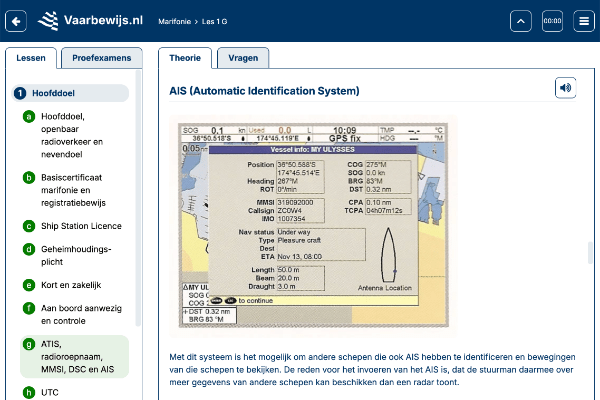Click the green 'd' lesson badge
This screenshot has width=600, height=400.
(x=29, y=250)
